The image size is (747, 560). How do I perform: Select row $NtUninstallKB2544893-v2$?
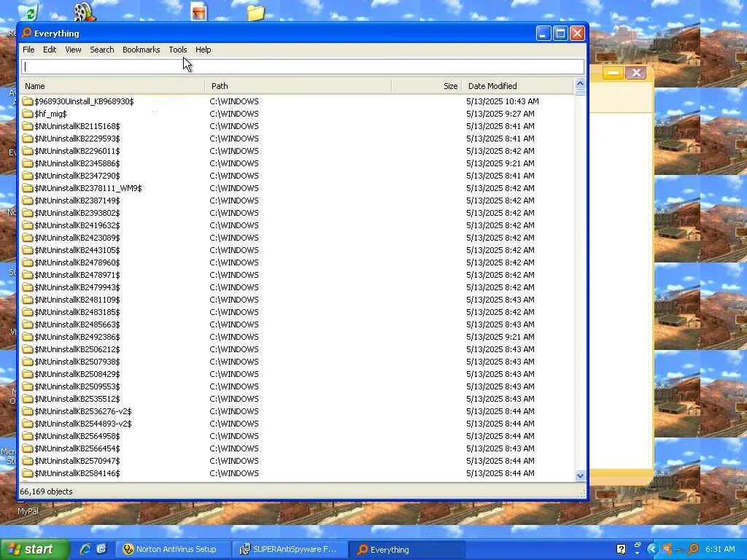[x=298, y=424]
